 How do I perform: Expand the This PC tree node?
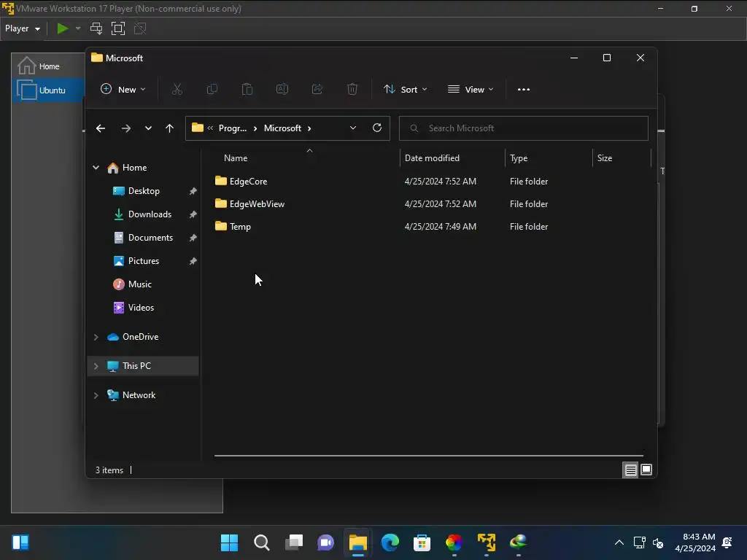pos(96,366)
